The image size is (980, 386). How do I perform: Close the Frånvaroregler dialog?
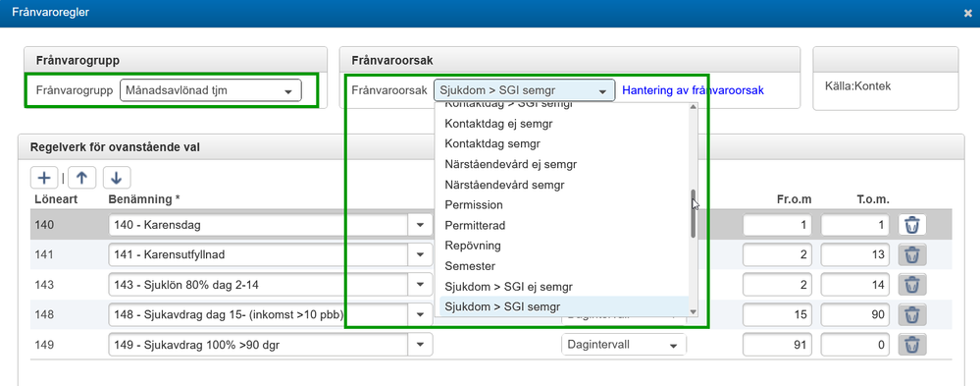[x=967, y=13]
